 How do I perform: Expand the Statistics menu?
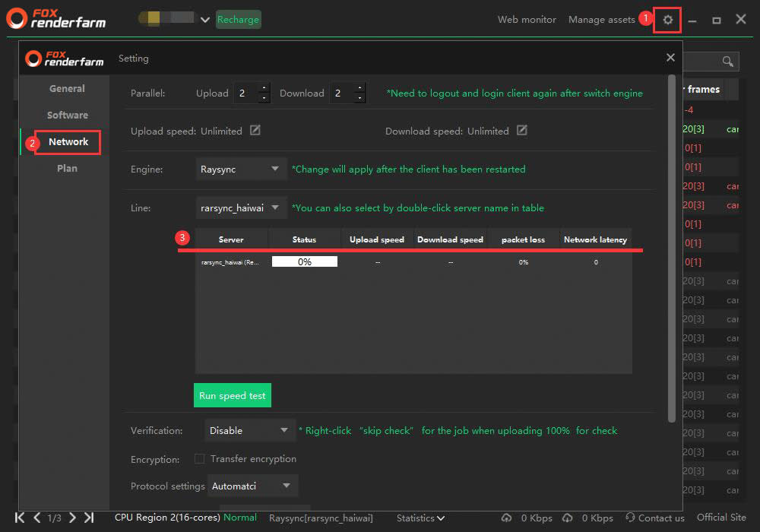pos(420,518)
